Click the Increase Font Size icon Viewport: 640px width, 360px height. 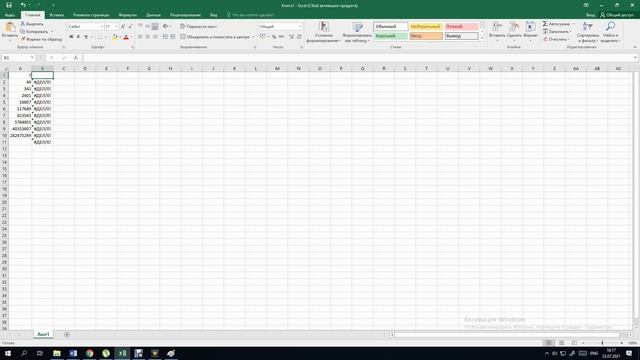[123, 27]
